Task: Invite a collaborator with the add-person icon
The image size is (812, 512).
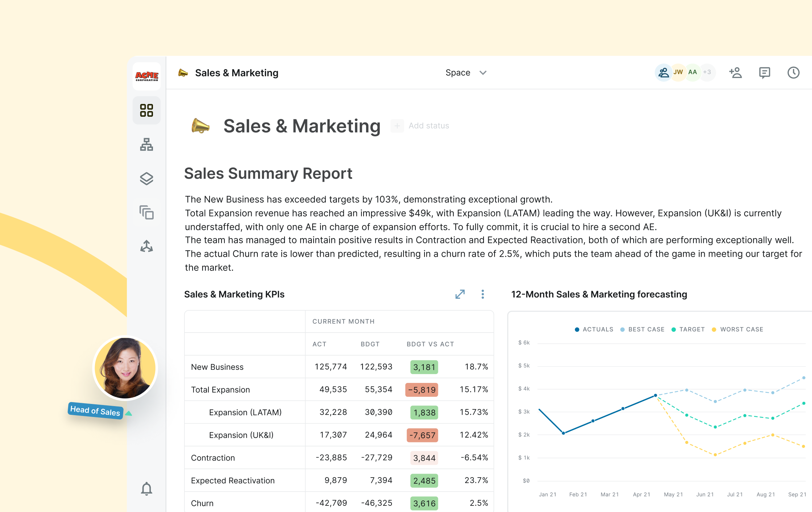Action: coord(735,73)
